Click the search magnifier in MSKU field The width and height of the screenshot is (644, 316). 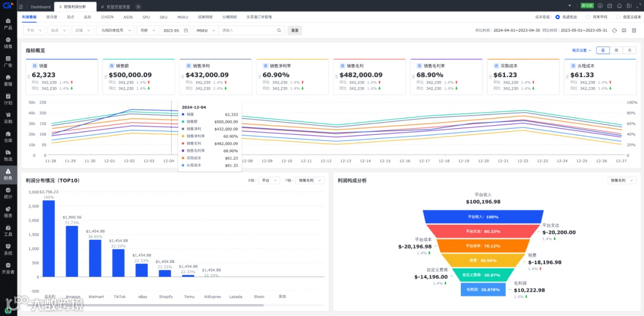coord(279,30)
